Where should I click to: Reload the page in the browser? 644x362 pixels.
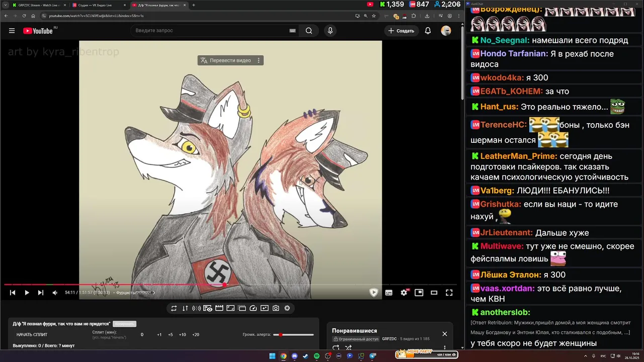tap(24, 16)
